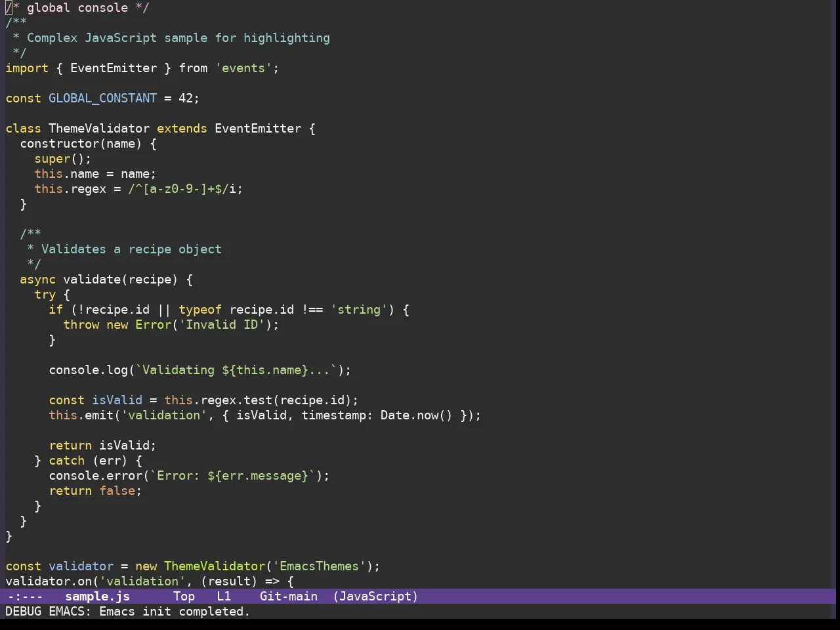Click 'Complex JavaScript sample for highlighting' comment

[x=178, y=38]
